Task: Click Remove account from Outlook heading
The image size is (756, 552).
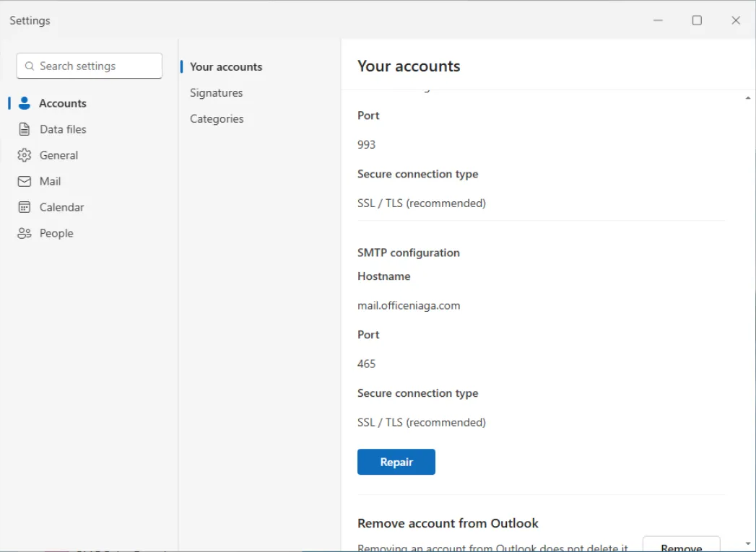Action: point(448,523)
